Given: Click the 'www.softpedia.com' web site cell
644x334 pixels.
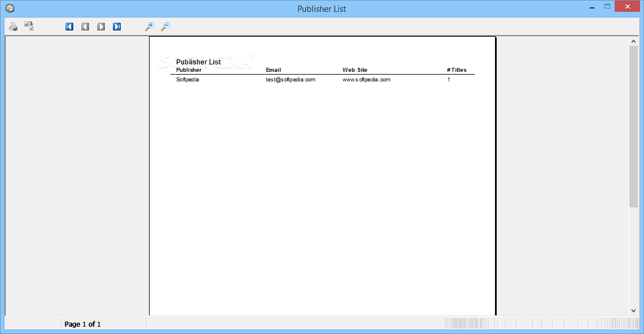Looking at the screenshot, I should point(366,80).
